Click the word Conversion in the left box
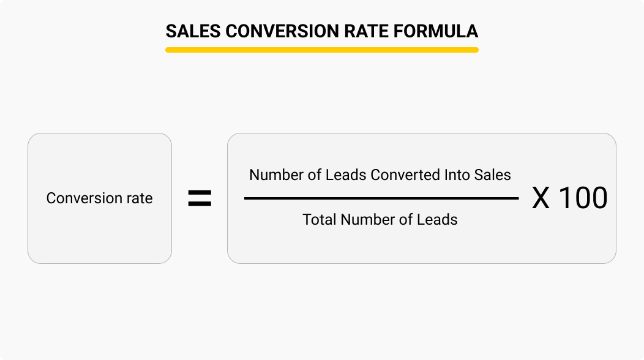 [84, 198]
